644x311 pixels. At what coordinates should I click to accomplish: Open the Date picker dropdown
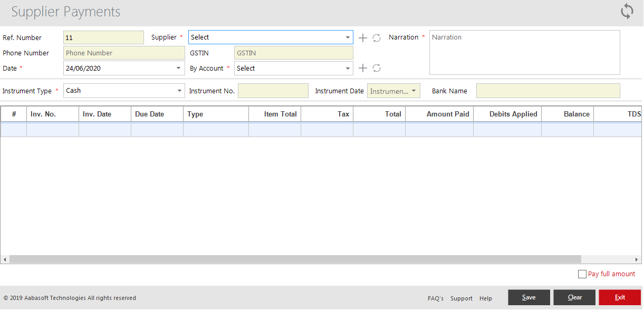178,68
